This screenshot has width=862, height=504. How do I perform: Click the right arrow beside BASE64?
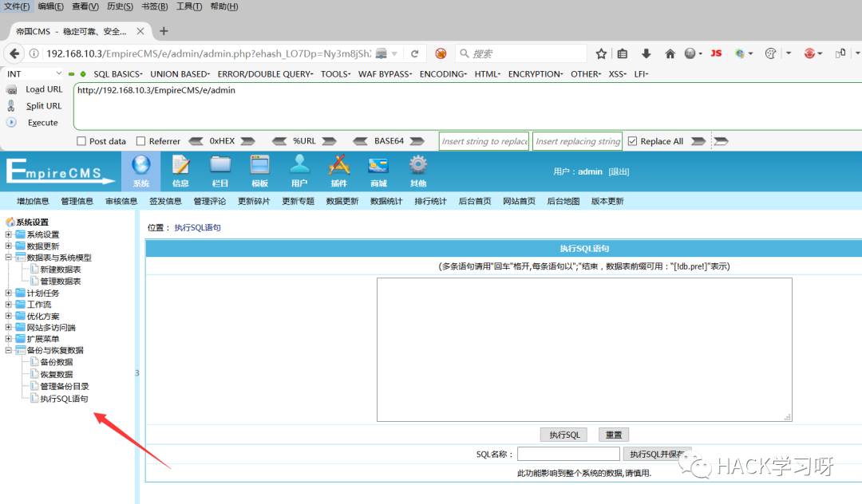coord(417,141)
